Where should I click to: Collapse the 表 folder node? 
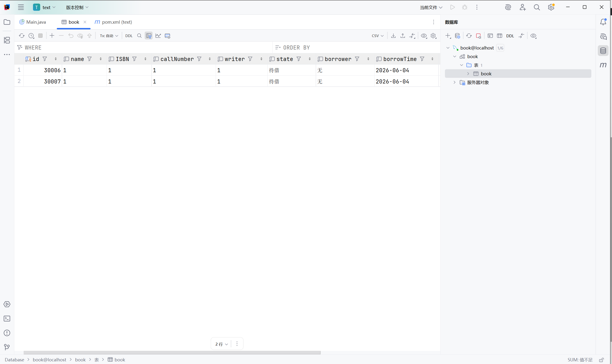click(x=462, y=65)
